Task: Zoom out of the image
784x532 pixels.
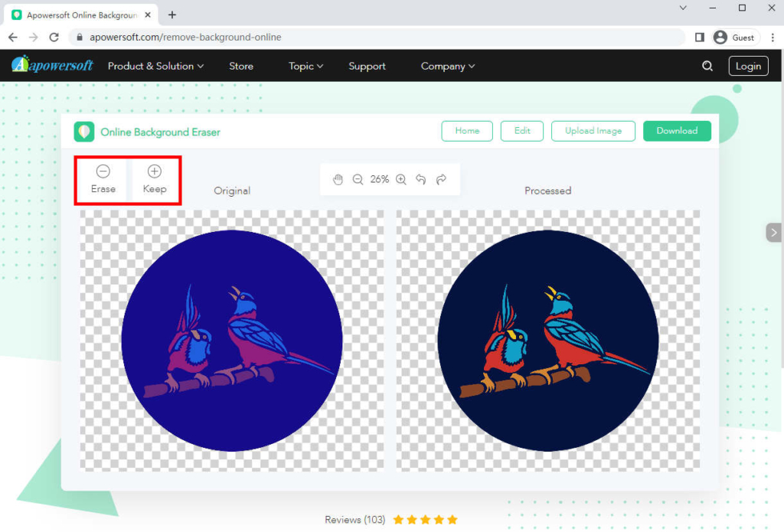Action: (x=358, y=179)
